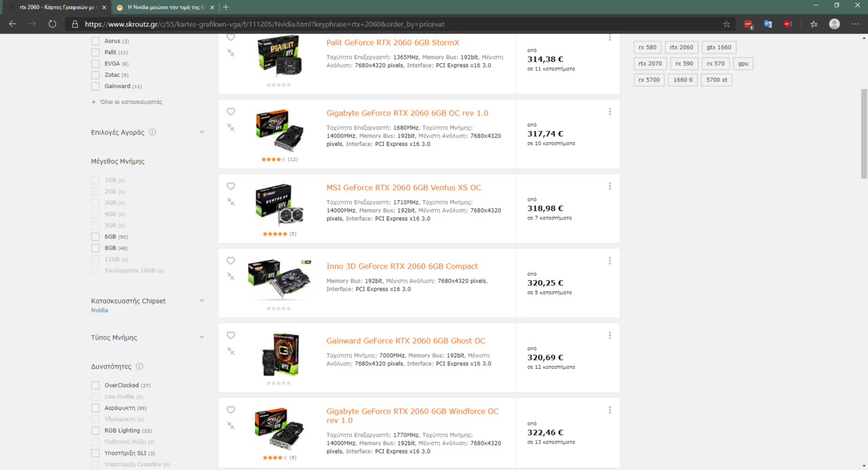Viewport: 868px width, 470px height.
Task: Bookmark this page with star icon
Action: tap(727, 24)
